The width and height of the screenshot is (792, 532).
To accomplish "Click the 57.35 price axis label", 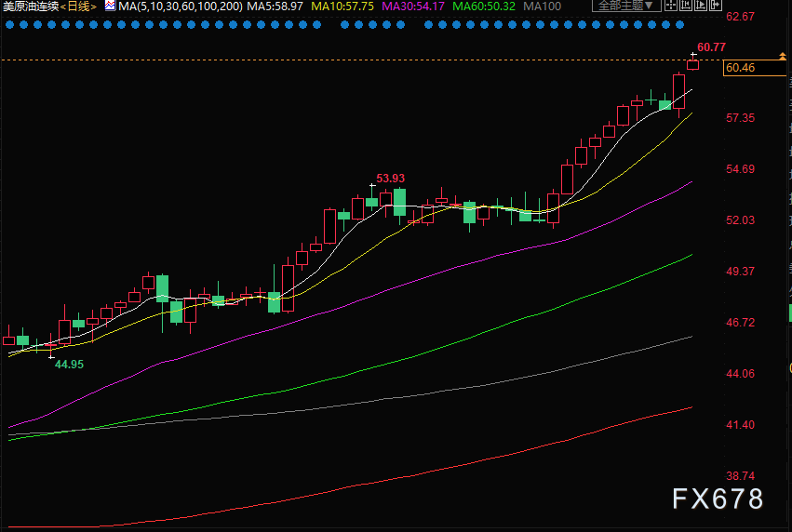I will point(740,117).
